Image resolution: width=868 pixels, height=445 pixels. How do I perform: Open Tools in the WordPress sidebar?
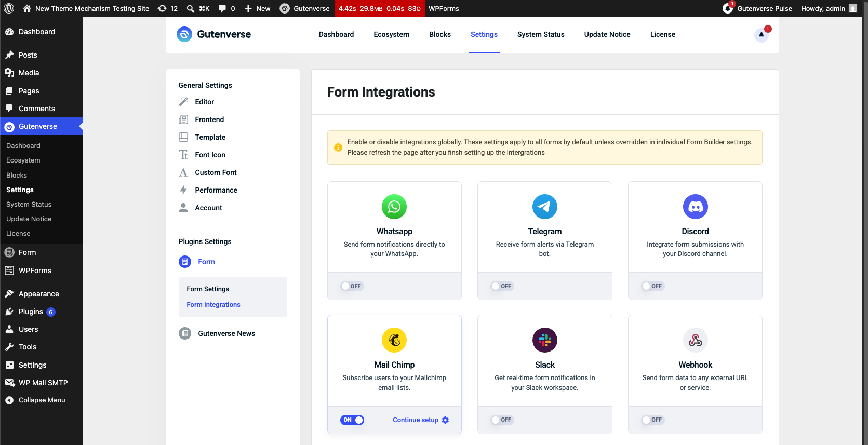point(42,347)
